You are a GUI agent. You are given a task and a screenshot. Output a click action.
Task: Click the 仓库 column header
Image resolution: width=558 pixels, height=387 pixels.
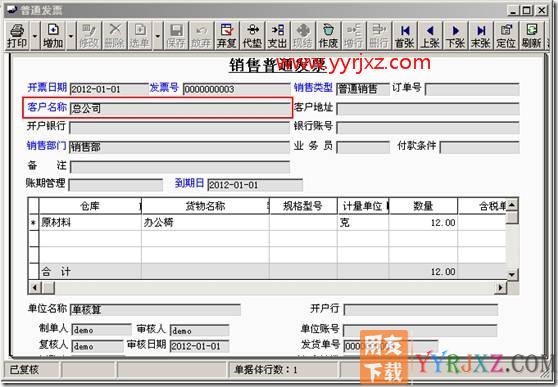coord(90,206)
